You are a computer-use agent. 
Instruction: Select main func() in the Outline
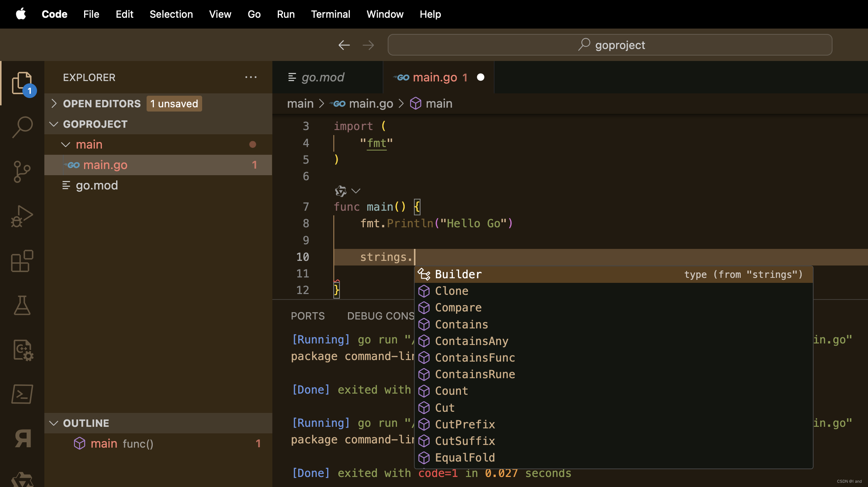click(x=158, y=443)
